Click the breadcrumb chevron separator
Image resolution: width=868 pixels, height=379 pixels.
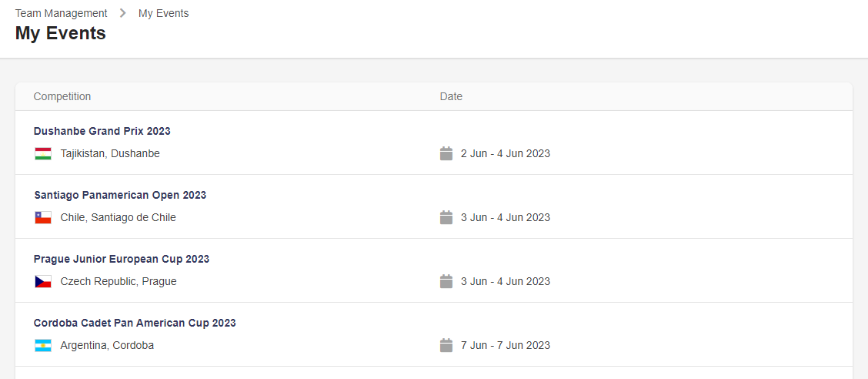(x=123, y=13)
